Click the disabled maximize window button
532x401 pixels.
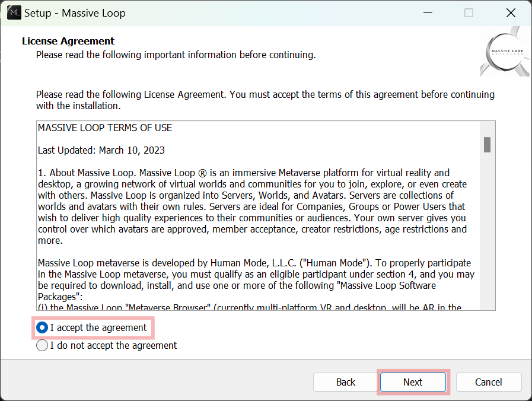(469, 13)
